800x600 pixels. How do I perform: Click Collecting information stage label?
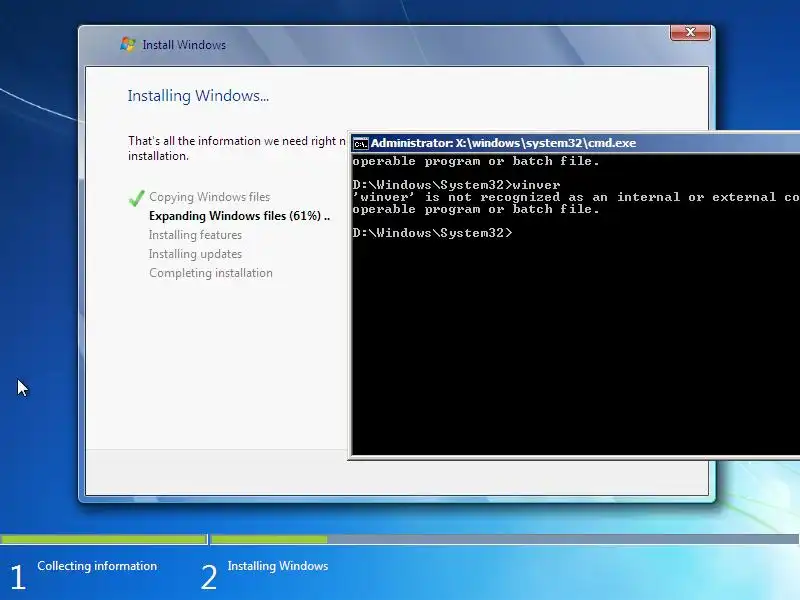coord(97,566)
